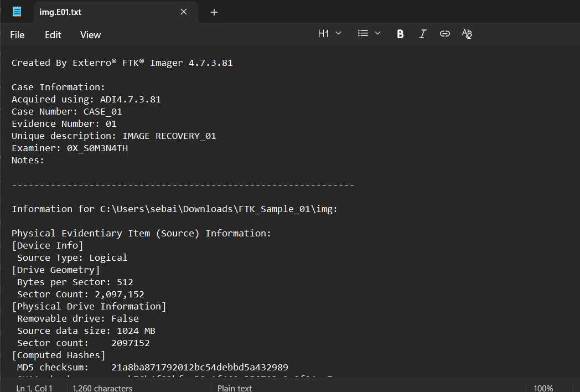
Task: Click the 'Sector count: 2097152' line
Action: [84, 343]
